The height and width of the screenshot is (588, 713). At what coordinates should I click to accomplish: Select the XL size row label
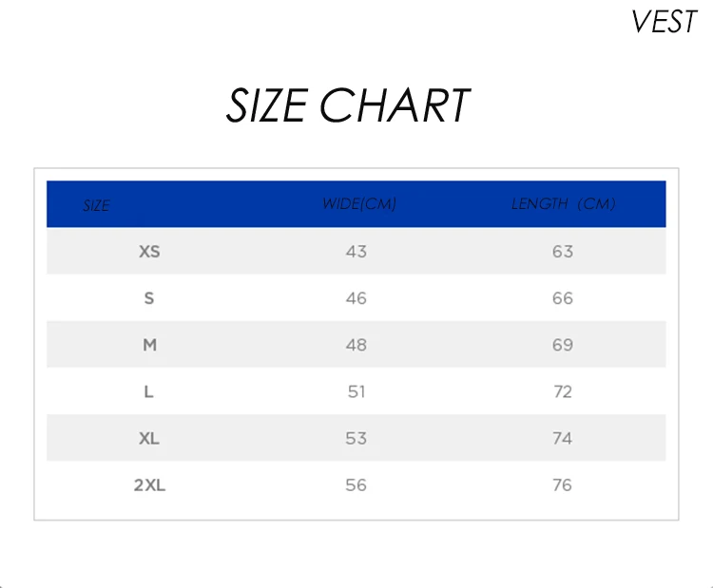pos(149,438)
